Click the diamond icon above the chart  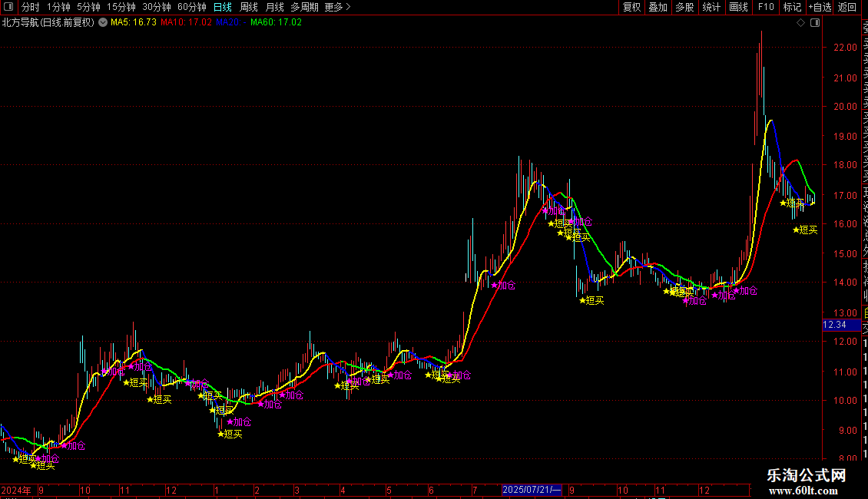[x=800, y=23]
